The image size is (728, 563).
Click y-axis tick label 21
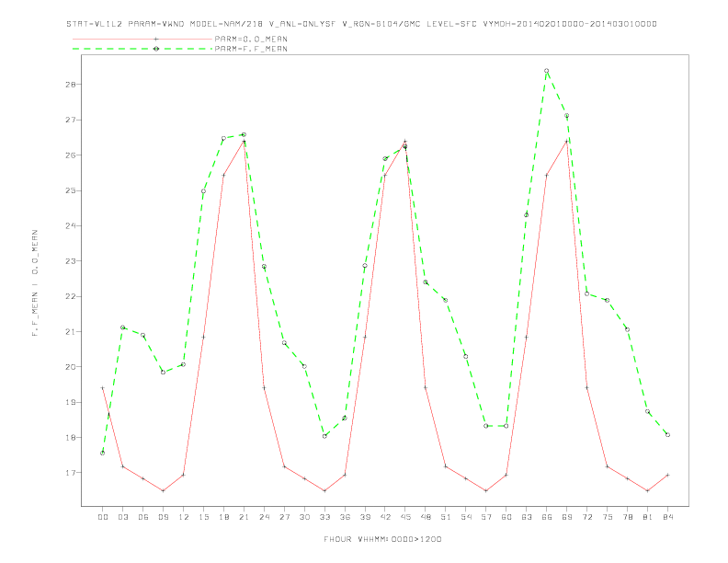[x=71, y=332]
